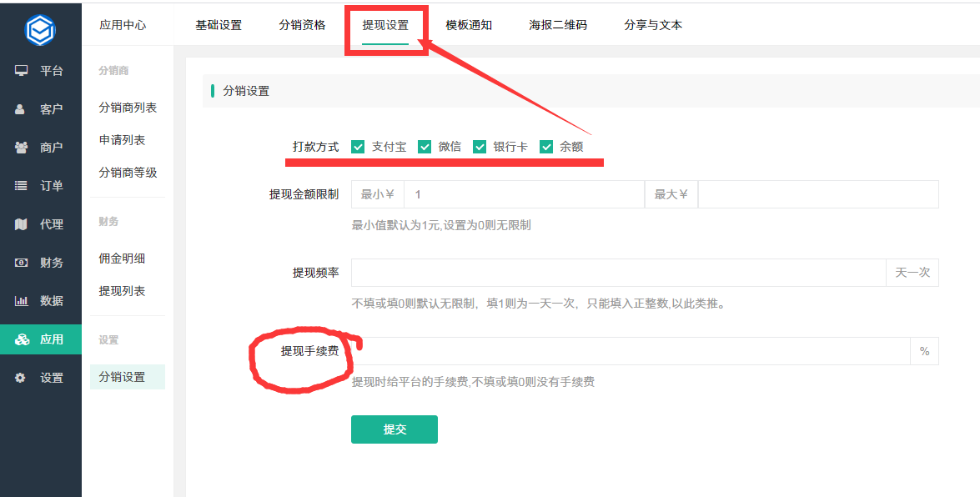Screen dimensions: 980x497
Task: Open the 提现列表 submenu link
Action: [x=122, y=291]
